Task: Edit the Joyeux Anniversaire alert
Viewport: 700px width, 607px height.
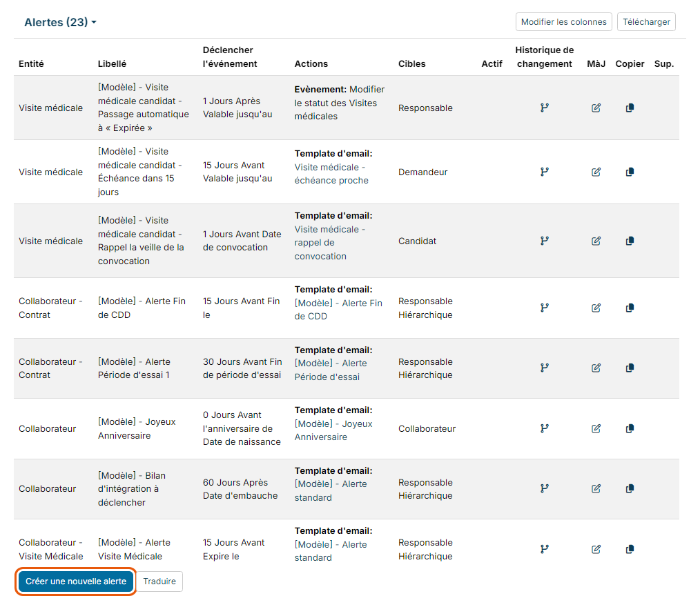Action: [x=596, y=428]
